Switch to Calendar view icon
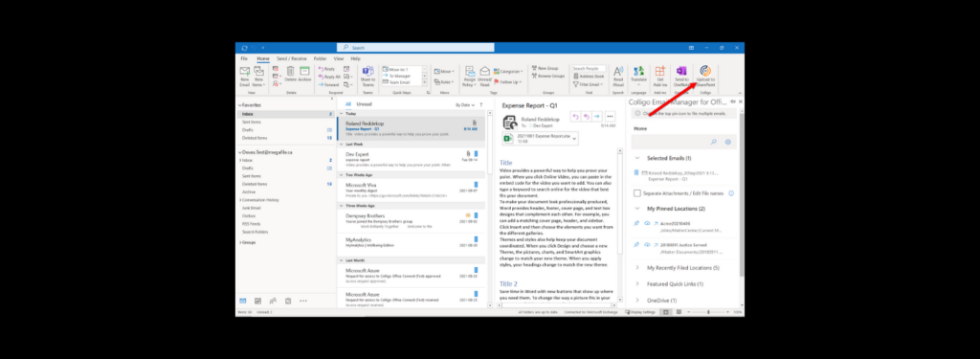Screen dimensions: 980x359 point(257,301)
